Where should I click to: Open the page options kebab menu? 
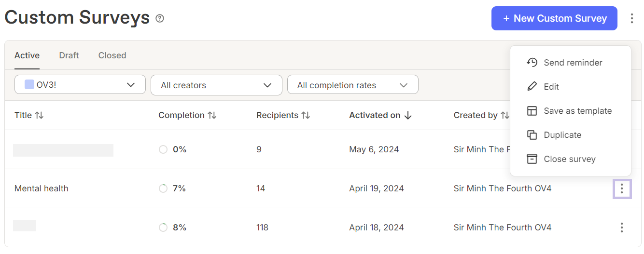coord(631,18)
